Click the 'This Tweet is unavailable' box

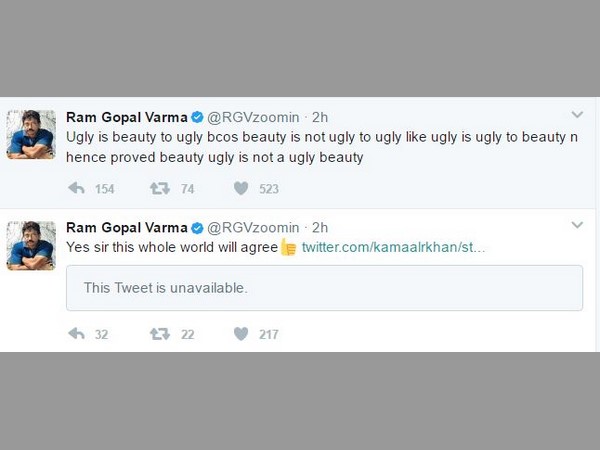(x=324, y=288)
